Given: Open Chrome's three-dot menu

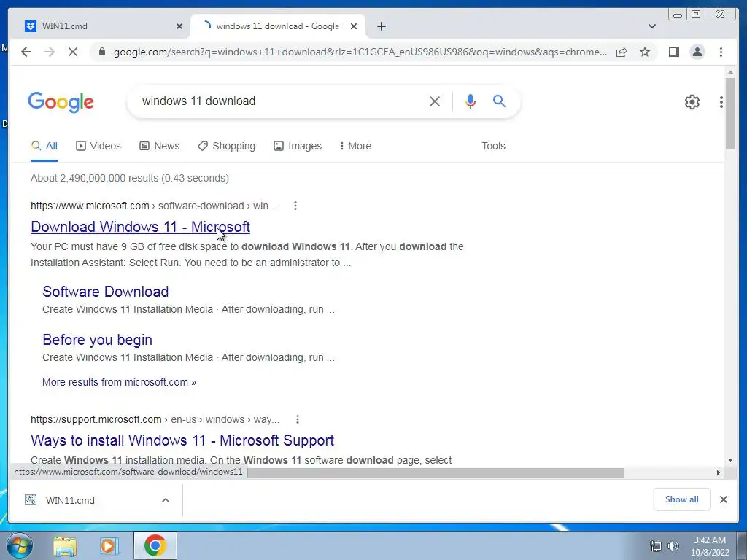Looking at the screenshot, I should tap(721, 52).
